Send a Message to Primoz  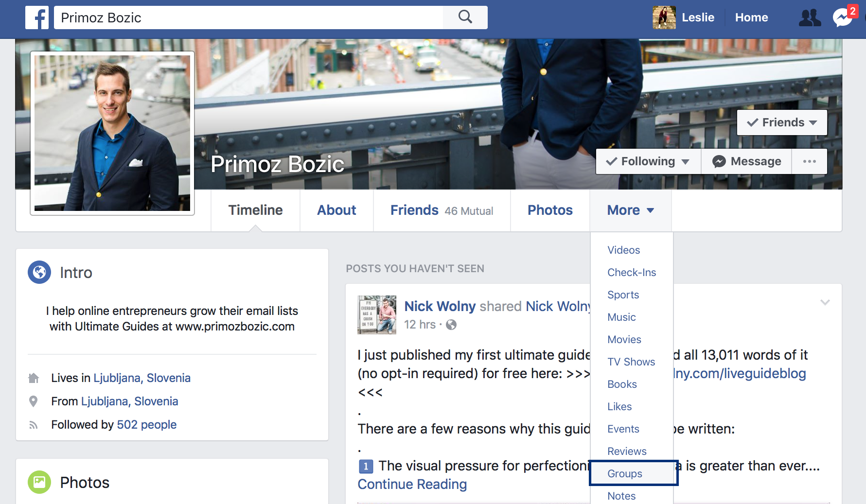click(746, 161)
